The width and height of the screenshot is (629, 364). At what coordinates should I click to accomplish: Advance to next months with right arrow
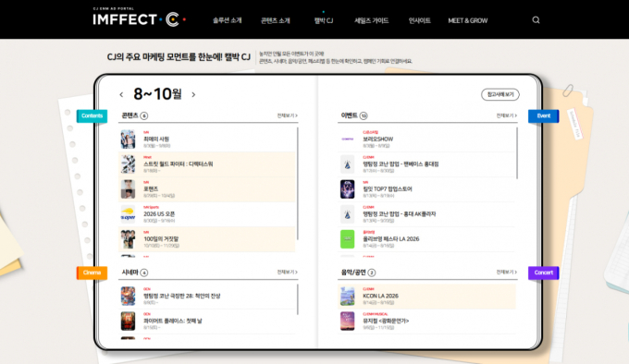pyautogui.click(x=193, y=95)
